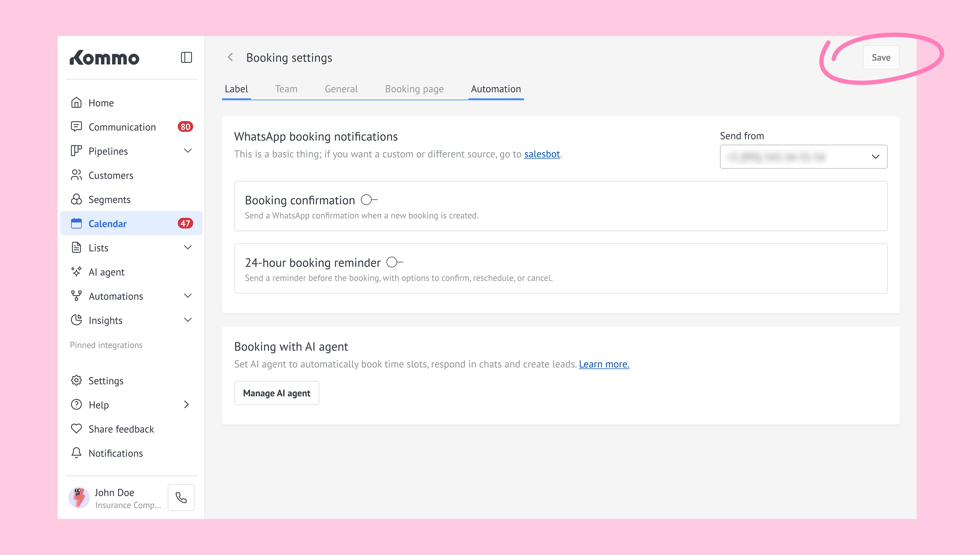
Task: Click the Pinned integrations label
Action: (x=106, y=345)
